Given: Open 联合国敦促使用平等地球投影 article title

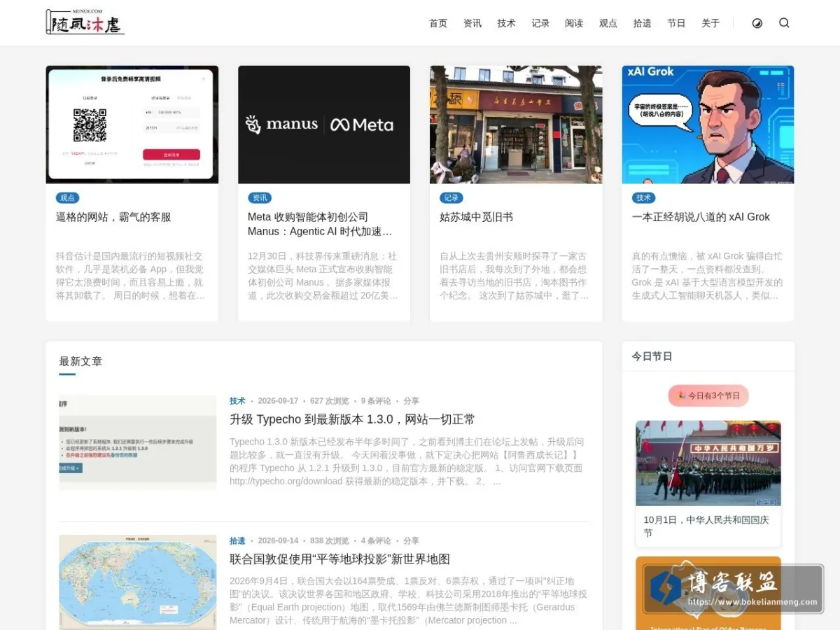Looking at the screenshot, I should click(x=339, y=559).
